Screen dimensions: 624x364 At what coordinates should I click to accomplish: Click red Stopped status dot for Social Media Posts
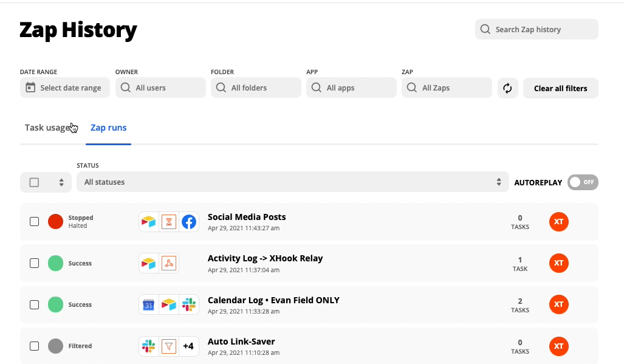click(x=55, y=222)
